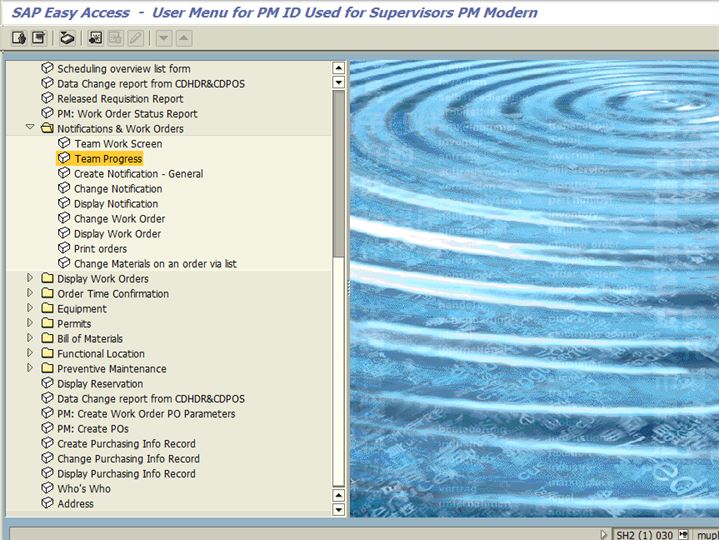Open Change Work Order transaction

(119, 219)
